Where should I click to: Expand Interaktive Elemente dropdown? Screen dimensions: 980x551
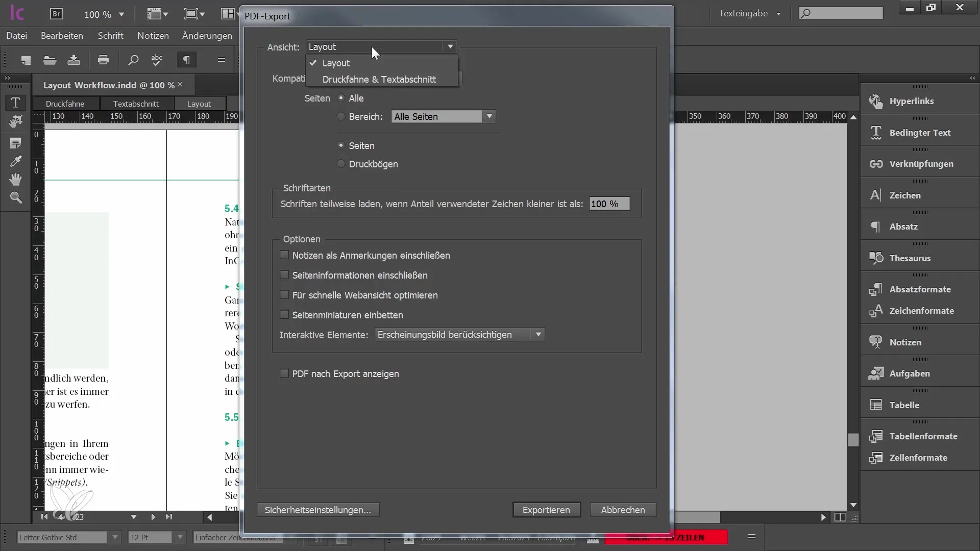tap(538, 334)
